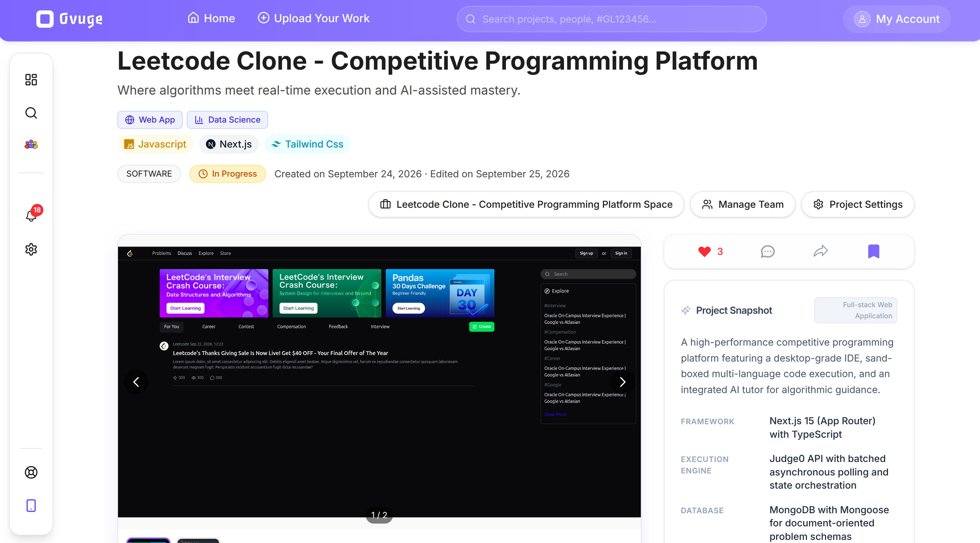Image resolution: width=980 pixels, height=543 pixels.
Task: Click the project tagline about algorithms
Action: point(319,90)
